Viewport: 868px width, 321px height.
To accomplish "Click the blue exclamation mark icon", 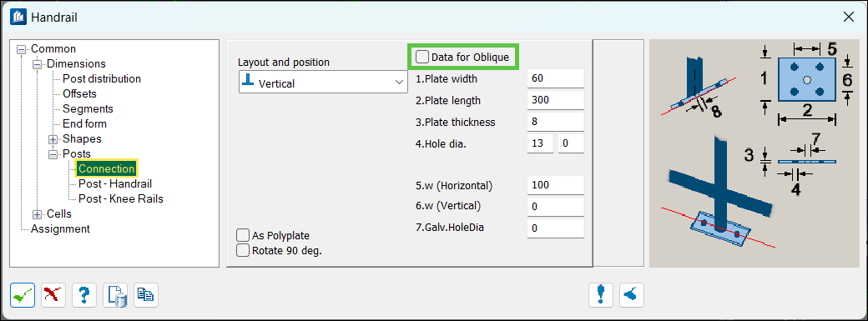I will [601, 295].
